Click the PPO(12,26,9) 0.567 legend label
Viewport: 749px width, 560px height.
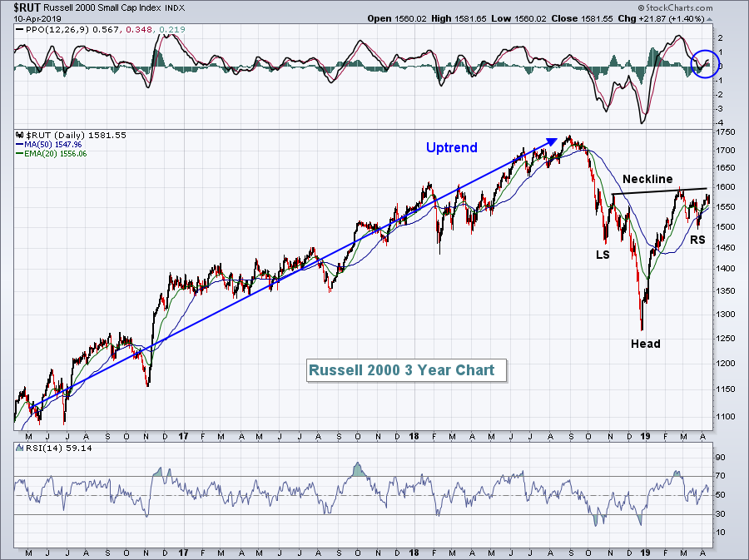point(72,30)
